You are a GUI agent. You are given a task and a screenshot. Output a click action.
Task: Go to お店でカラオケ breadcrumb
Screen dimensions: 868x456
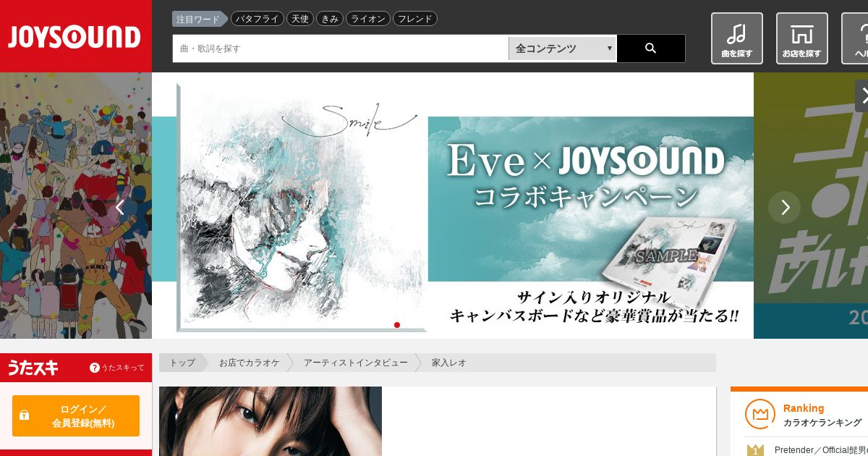point(250,363)
